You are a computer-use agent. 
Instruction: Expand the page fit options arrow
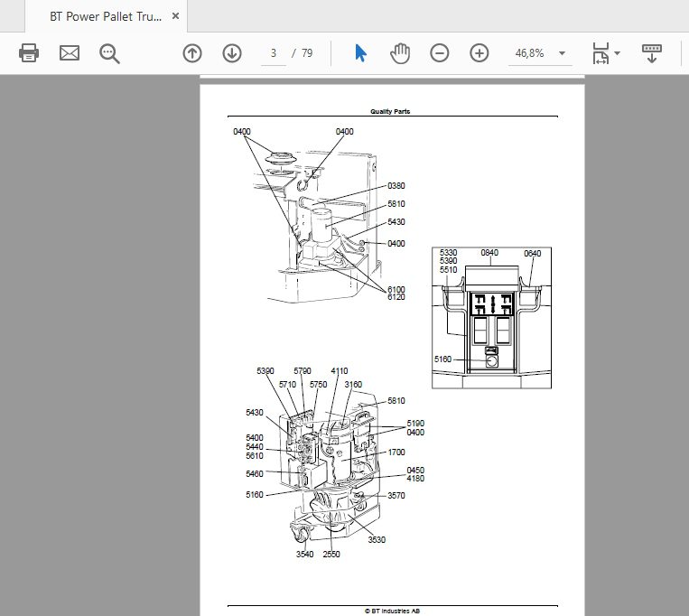point(617,53)
